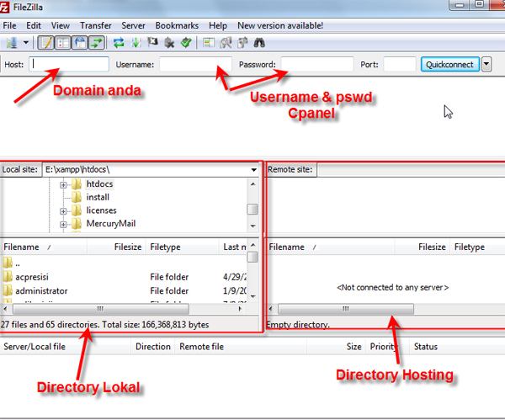Click the Quickconnect button
The image size is (505, 420).
point(450,64)
